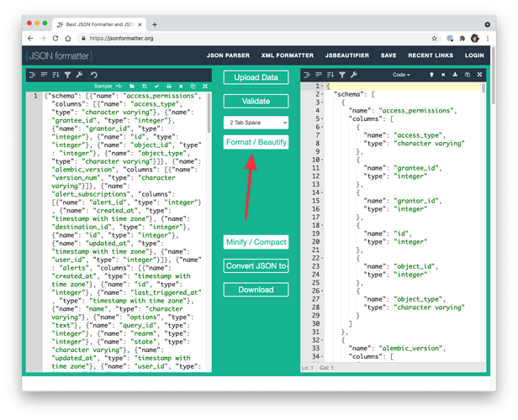Open the browser extensions puzzle icon
Screen dimensions: 518x420
tap(462, 39)
